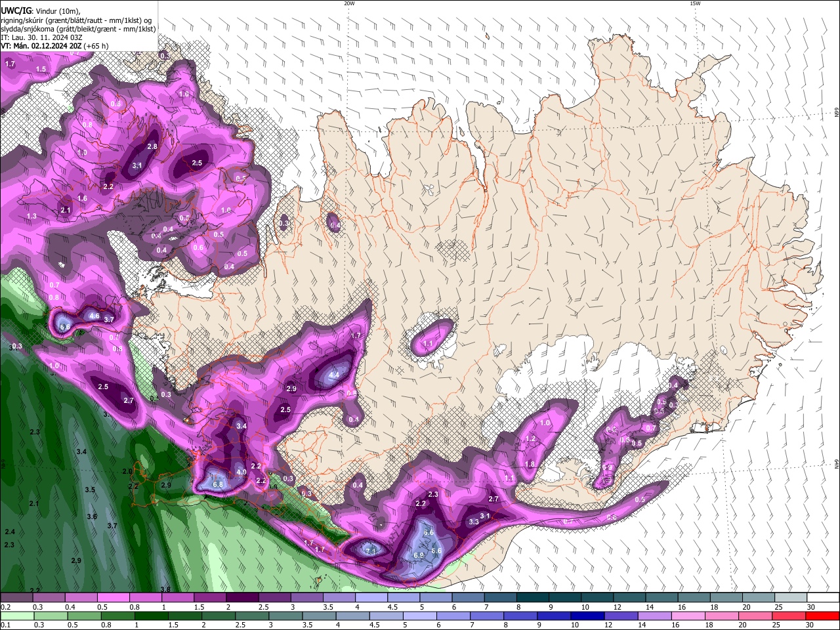Click the 'VT: Mán. 02.12.2024 20Z' valid time
The image size is (840, 630).
41,46
